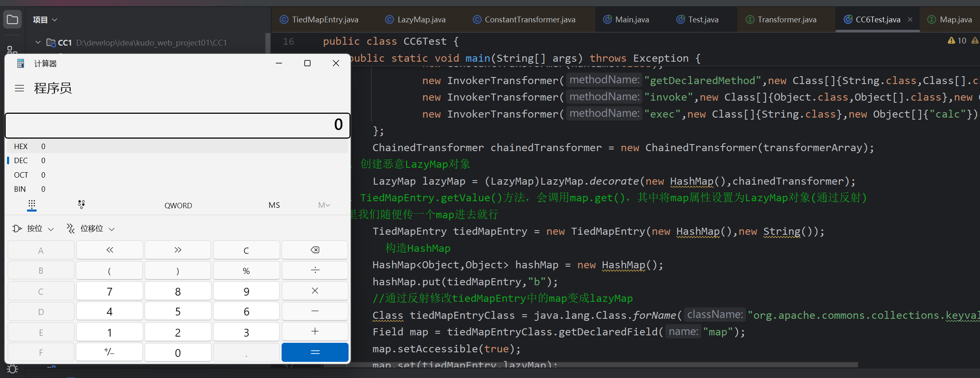Open the Debug tool window bug icon
Viewport: 980px width, 378px height.
click(x=12, y=368)
